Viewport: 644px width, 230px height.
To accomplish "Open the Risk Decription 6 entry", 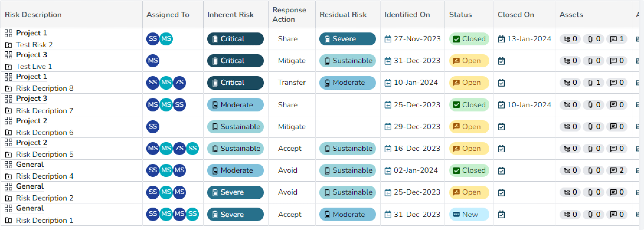I will tap(45, 133).
